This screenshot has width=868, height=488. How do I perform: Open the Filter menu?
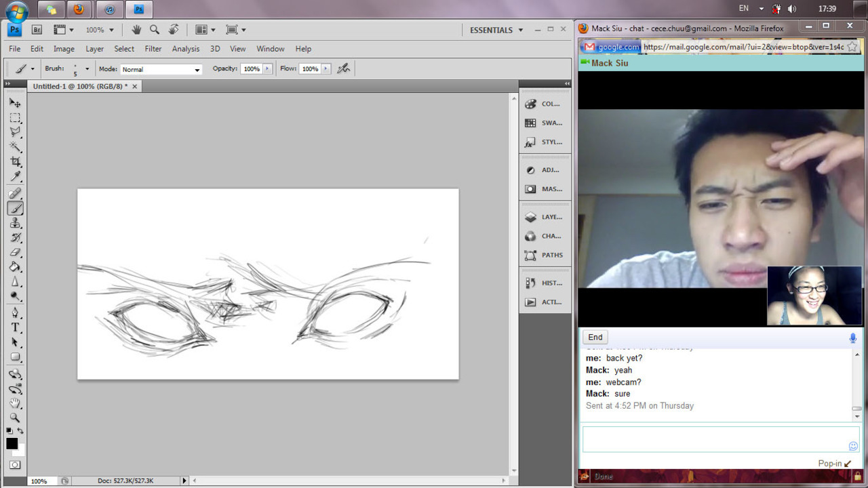153,49
